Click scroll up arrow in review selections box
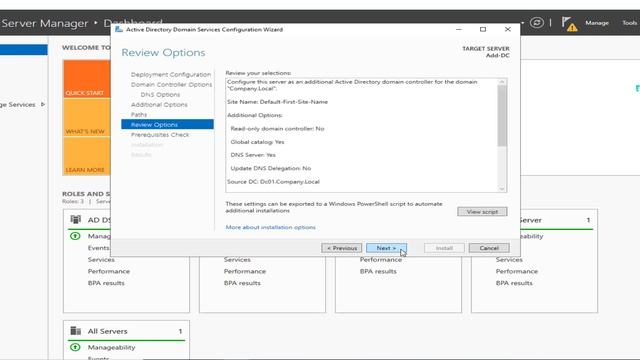This screenshot has width=640, height=360. [502, 82]
